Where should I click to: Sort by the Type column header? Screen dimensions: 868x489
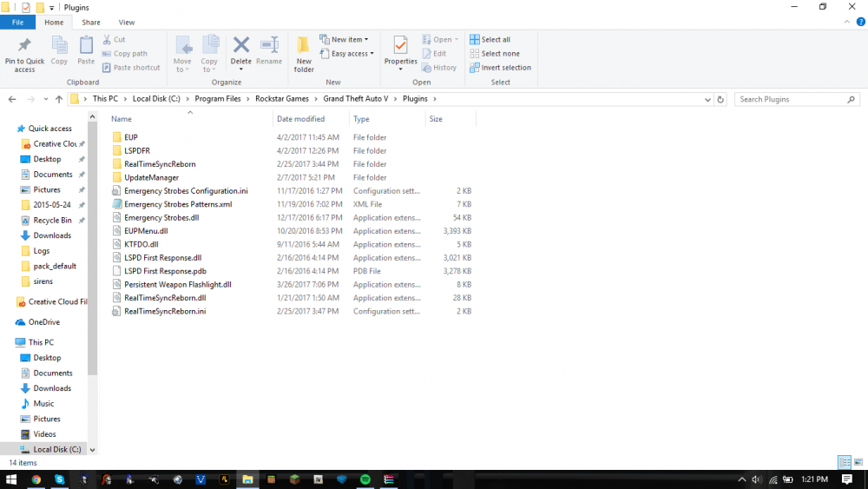coord(361,119)
